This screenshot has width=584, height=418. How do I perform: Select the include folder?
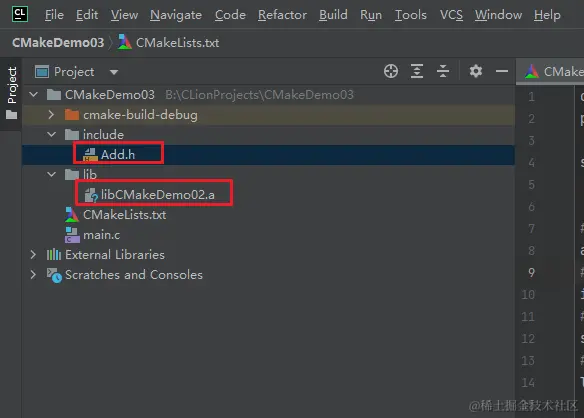tap(103, 134)
